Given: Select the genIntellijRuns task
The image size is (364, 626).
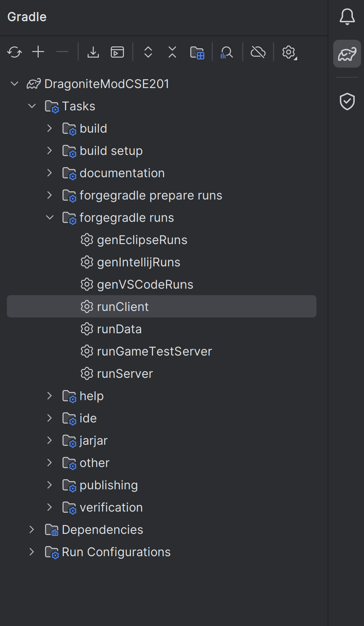Looking at the screenshot, I should (139, 262).
